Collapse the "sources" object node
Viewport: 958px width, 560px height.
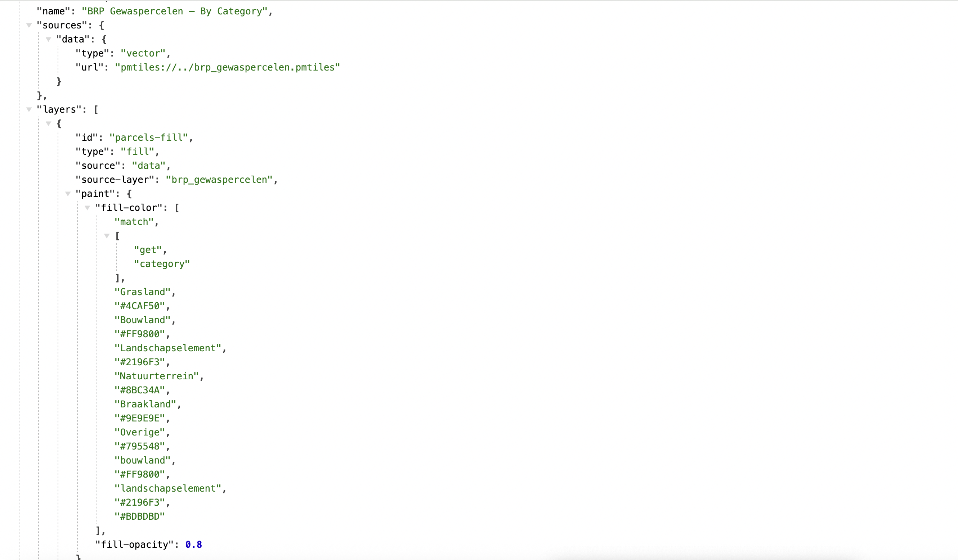coord(29,26)
